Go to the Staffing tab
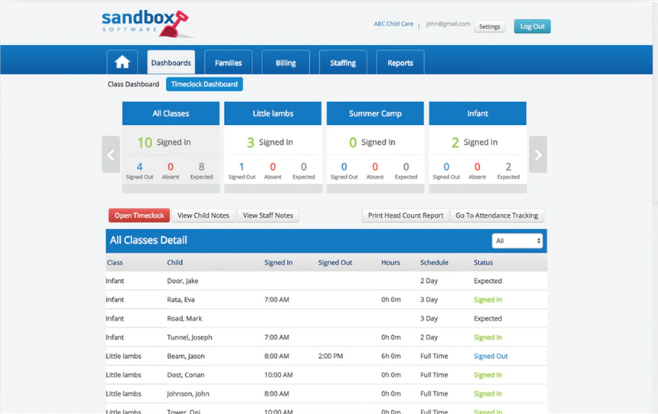 pos(343,62)
